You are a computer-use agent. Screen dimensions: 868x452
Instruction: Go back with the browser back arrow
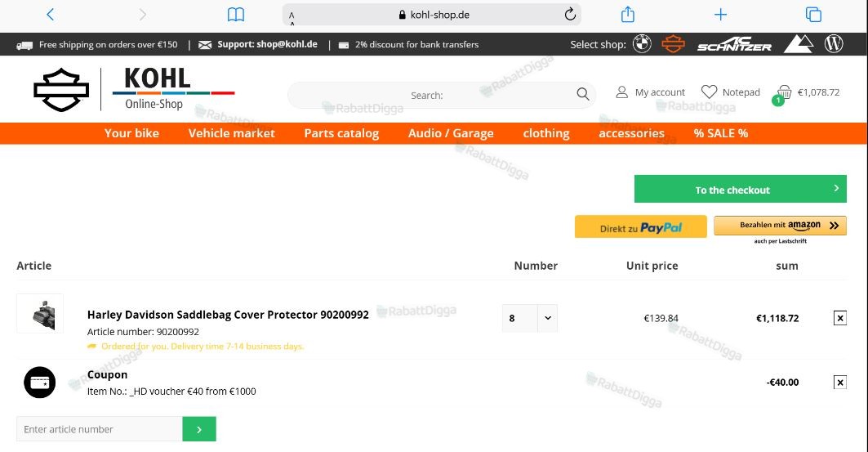pyautogui.click(x=51, y=15)
